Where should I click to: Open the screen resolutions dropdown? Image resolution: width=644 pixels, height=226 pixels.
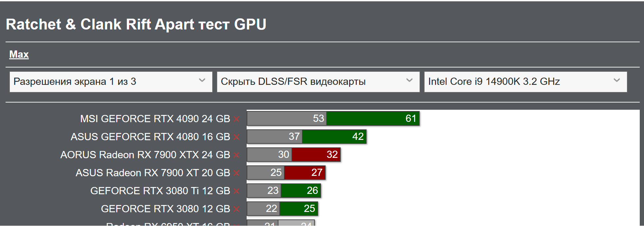point(111,82)
